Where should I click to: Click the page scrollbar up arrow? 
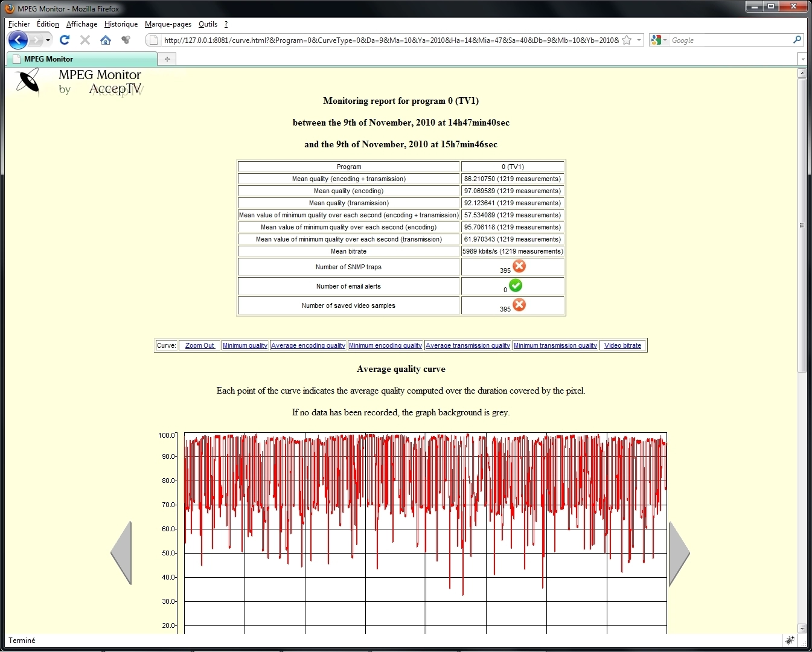pyautogui.click(x=802, y=73)
